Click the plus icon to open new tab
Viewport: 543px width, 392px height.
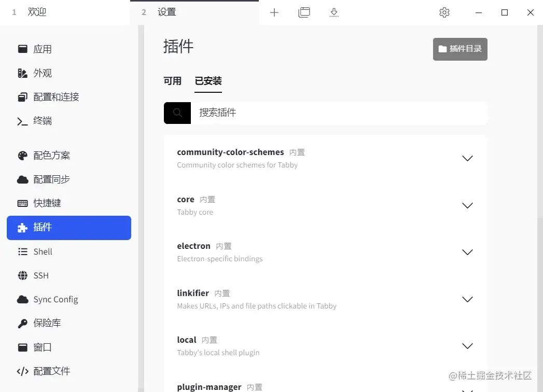point(274,12)
